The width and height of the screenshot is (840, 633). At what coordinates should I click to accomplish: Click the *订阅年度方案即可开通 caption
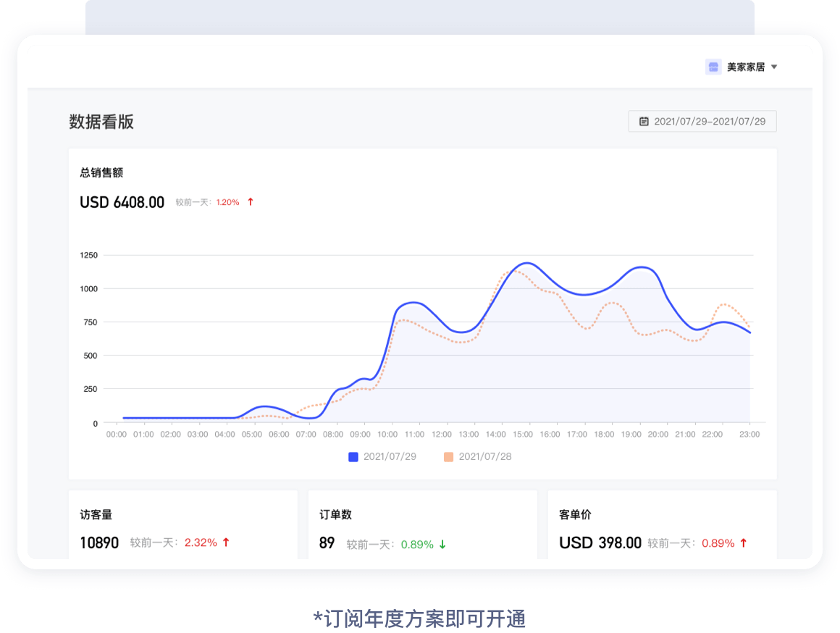point(419,619)
